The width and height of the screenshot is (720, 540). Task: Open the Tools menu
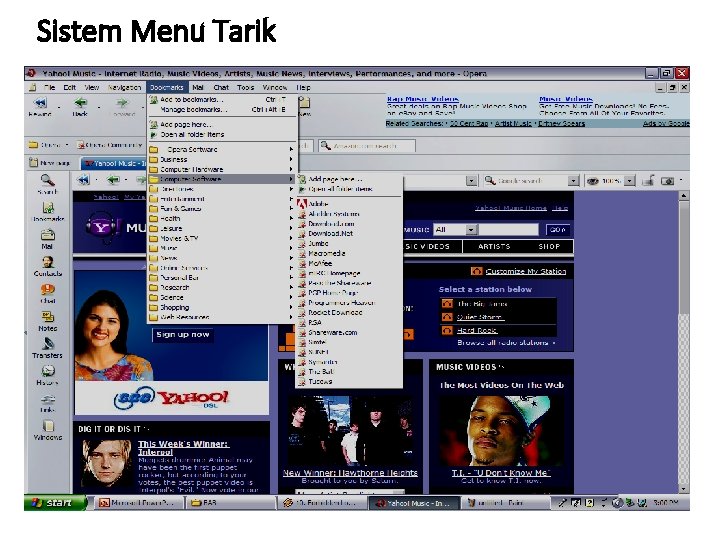pos(245,87)
